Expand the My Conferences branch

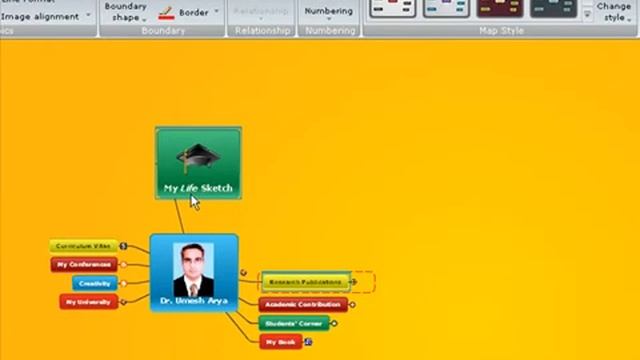[x=123, y=265]
